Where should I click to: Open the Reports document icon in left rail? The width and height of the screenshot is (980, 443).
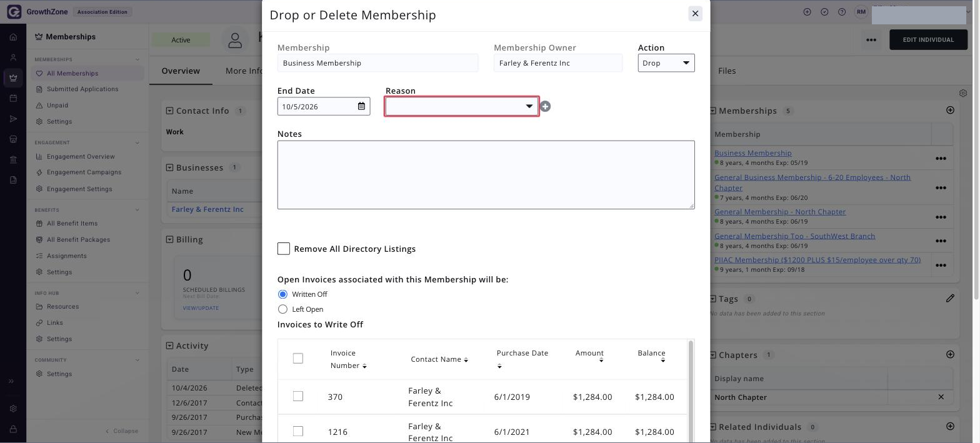(13, 180)
